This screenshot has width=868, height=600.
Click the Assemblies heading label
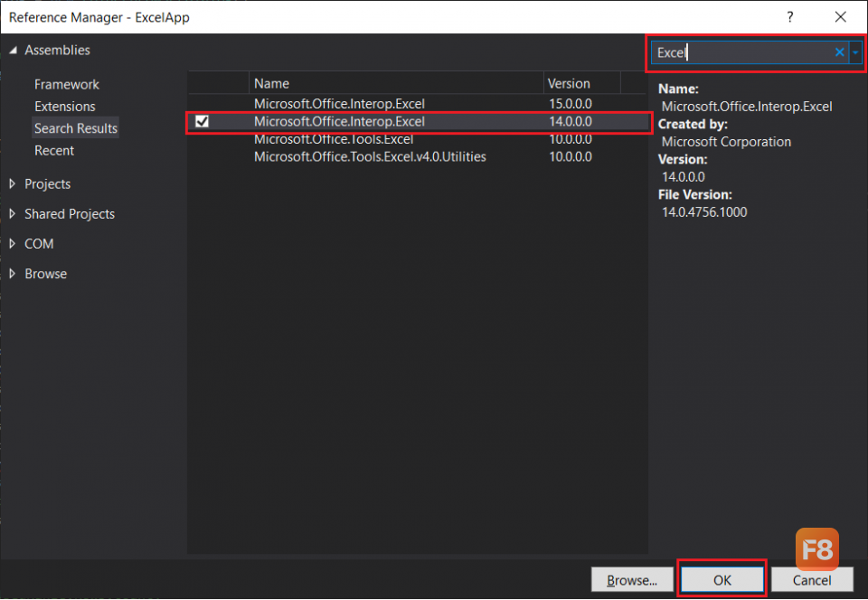[x=57, y=51]
